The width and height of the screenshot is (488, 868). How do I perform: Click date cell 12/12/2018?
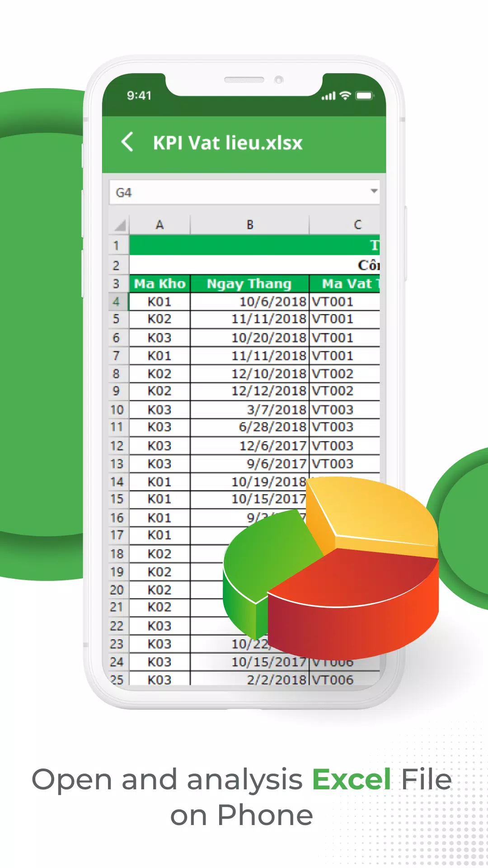point(249,391)
